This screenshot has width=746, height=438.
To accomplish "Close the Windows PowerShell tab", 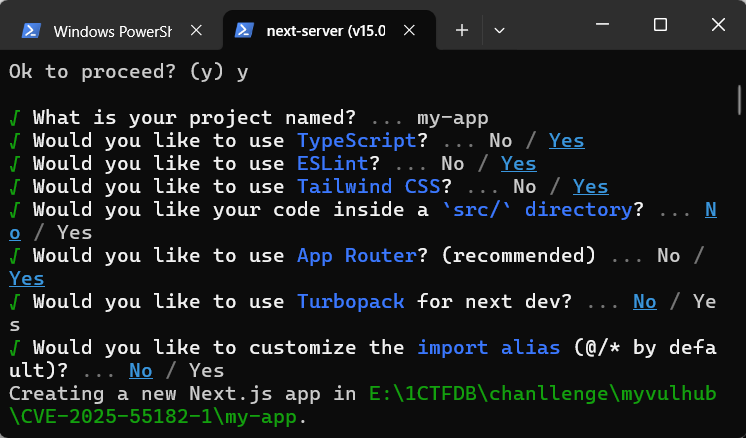I will 197,31.
